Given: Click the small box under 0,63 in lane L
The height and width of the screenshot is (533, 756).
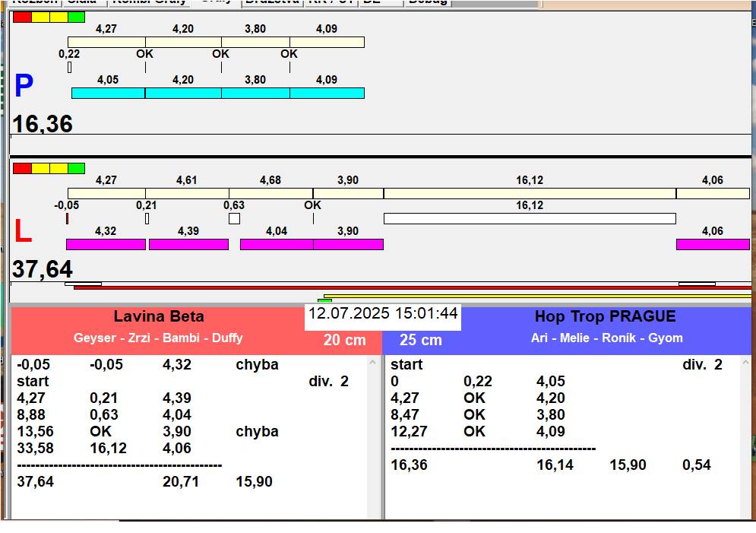Looking at the screenshot, I should tap(234, 219).
